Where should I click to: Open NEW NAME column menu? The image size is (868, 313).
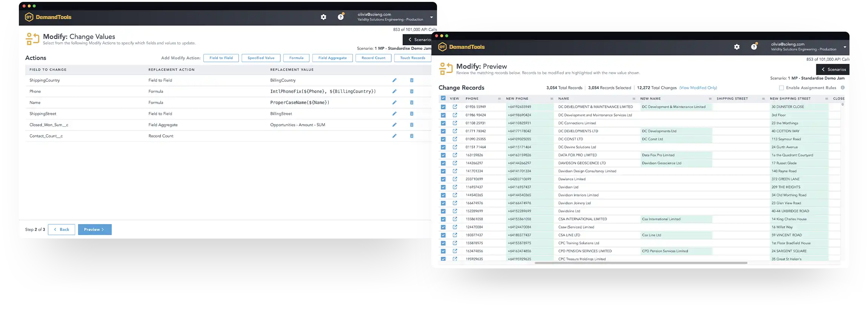tap(710, 98)
